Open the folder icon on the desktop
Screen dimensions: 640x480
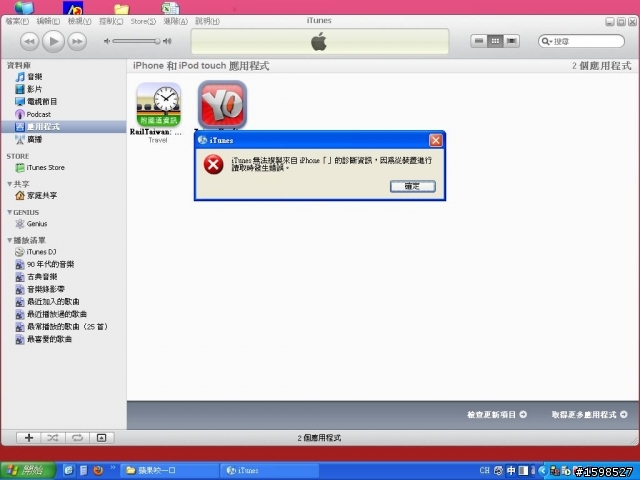tap(122, 8)
